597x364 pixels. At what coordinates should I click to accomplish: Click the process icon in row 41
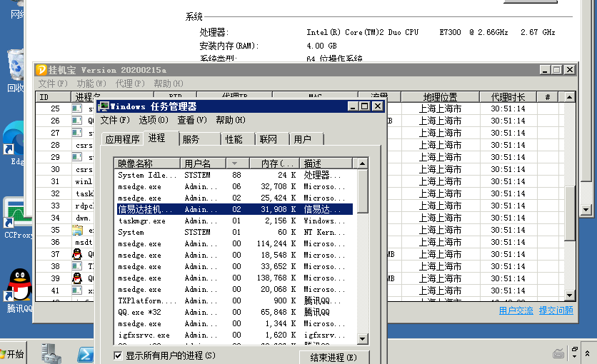77,290
